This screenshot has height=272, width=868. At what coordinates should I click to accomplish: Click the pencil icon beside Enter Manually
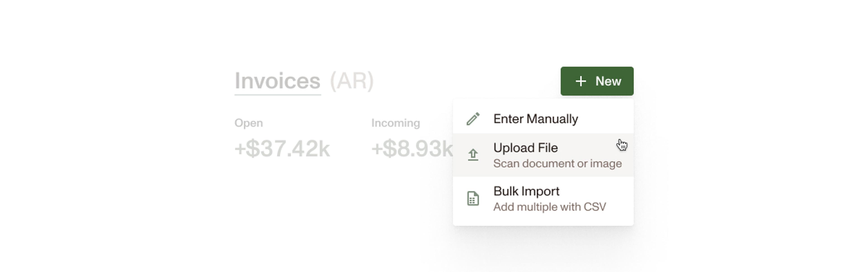point(473,119)
